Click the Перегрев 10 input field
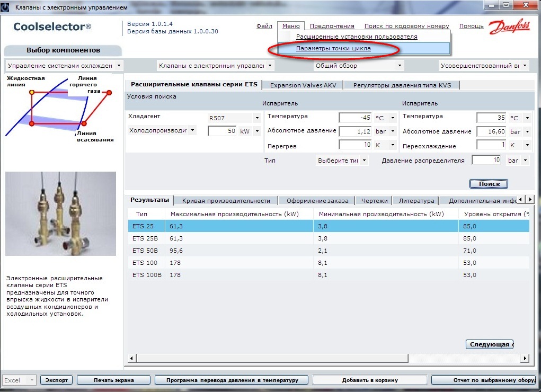541x392 pixels. point(355,145)
